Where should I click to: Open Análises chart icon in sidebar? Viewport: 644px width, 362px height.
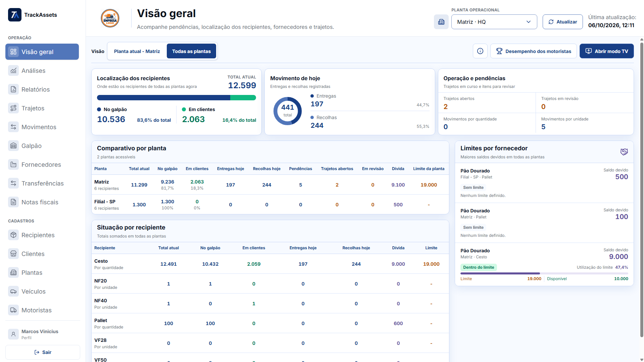[13, 70]
